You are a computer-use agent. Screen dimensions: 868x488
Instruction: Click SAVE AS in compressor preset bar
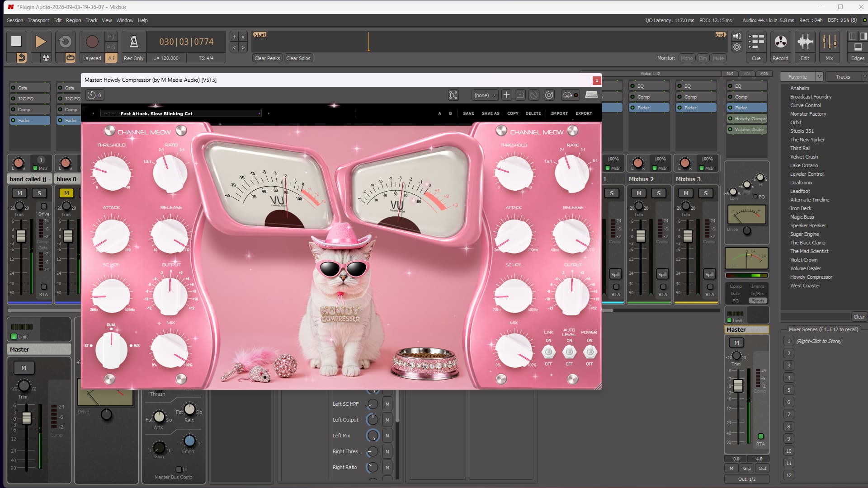(x=491, y=113)
